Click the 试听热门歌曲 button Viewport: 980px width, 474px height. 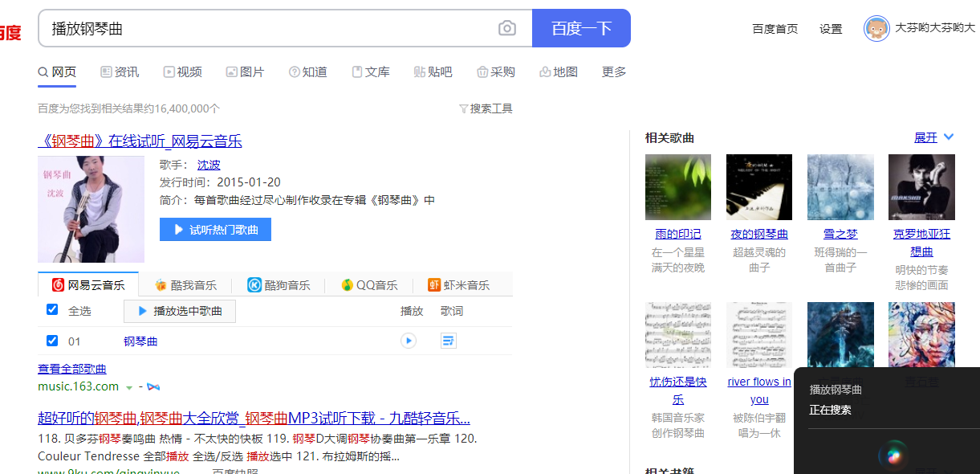point(215,230)
